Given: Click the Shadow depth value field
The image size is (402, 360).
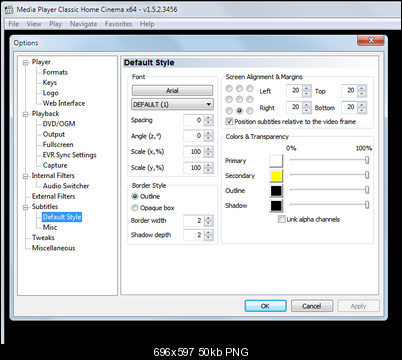Looking at the screenshot, I should click(194, 235).
